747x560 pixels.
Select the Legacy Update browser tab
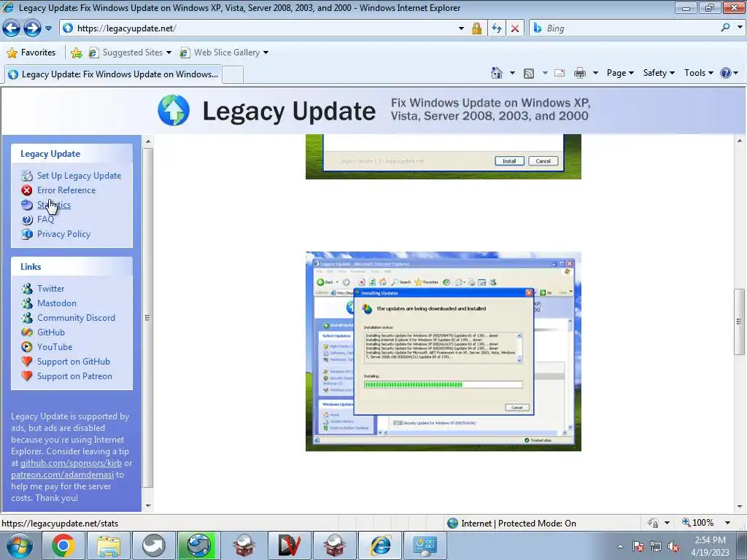coord(113,74)
